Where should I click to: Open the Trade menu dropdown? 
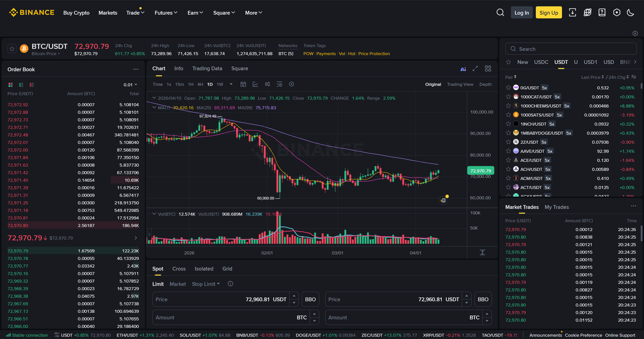(135, 13)
